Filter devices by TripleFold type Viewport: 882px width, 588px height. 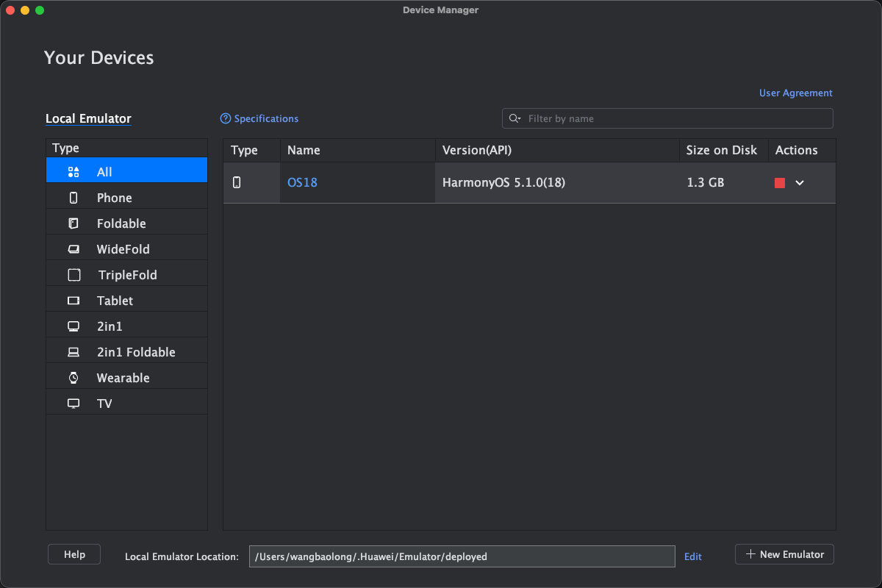(x=126, y=275)
